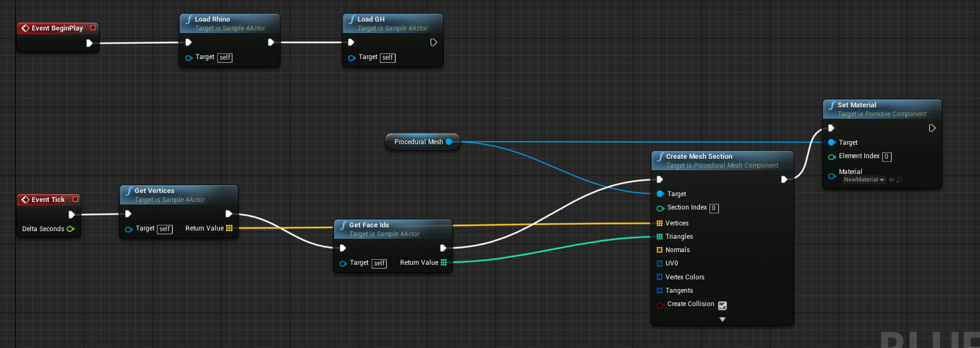Click Event BeginPlay's white execution output pin
This screenshot has height=348, width=980.
(90, 43)
